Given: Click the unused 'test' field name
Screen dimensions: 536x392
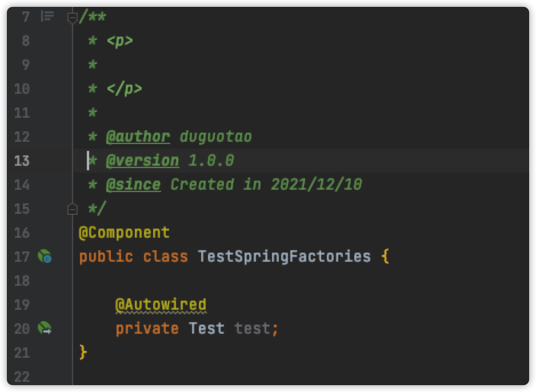Looking at the screenshot, I should point(252,329).
